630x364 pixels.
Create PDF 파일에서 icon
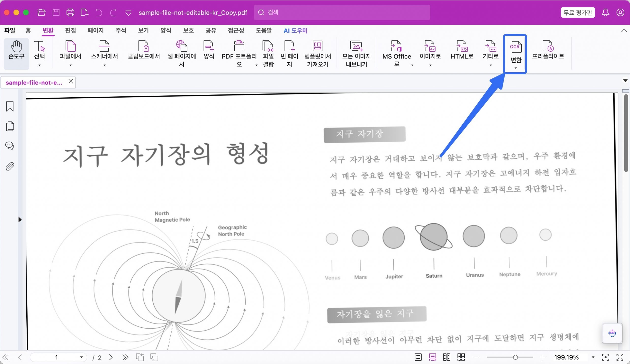(x=70, y=50)
